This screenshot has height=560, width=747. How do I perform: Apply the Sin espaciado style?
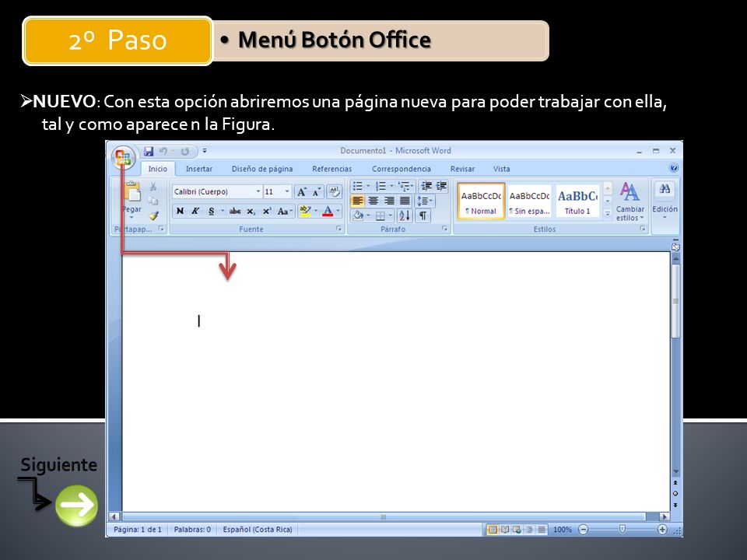(529, 201)
